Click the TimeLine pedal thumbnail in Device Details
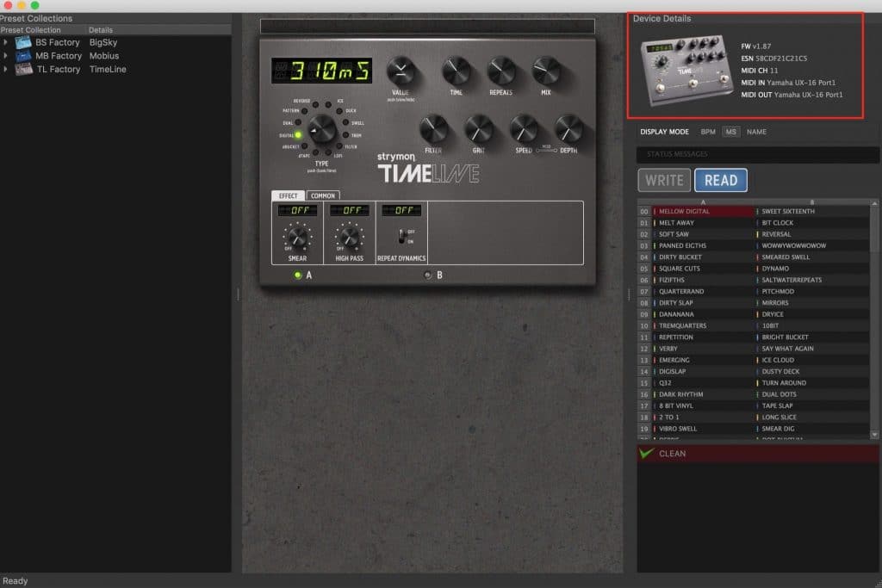Image resolution: width=882 pixels, height=588 pixels. [686, 71]
